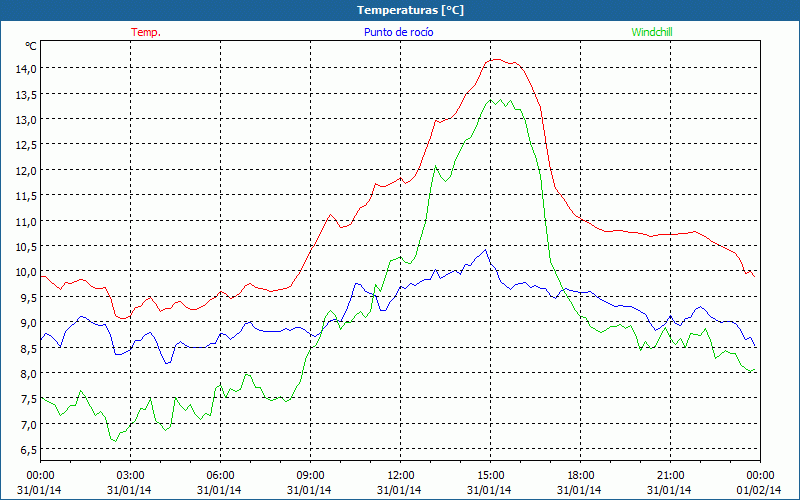The width and height of the screenshot is (800, 500).
Task: Click the 11,0 y-axis value
Action: 26,221
